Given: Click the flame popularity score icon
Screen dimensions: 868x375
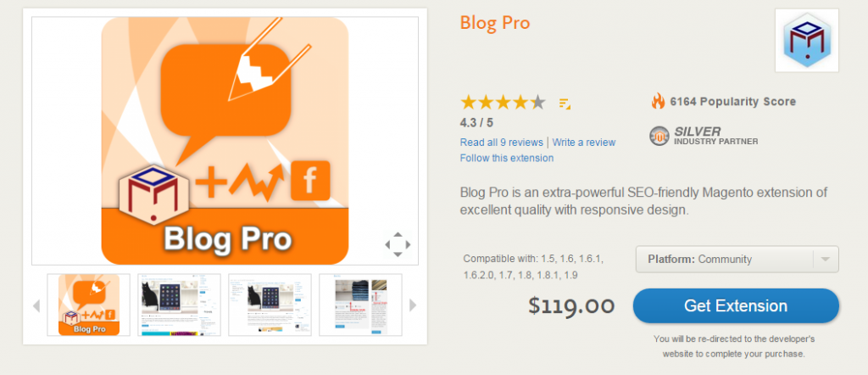Looking at the screenshot, I should pos(658,101).
